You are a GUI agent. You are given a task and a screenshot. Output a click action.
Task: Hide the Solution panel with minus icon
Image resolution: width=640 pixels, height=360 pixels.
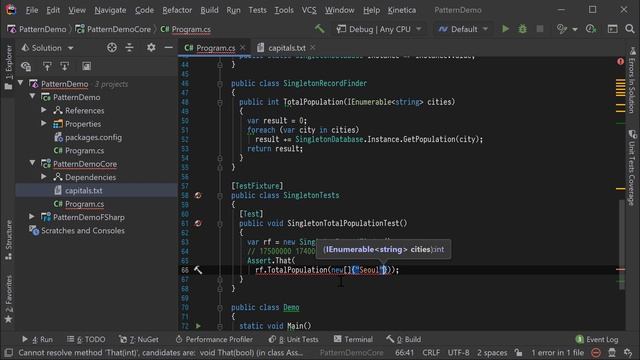(169, 48)
